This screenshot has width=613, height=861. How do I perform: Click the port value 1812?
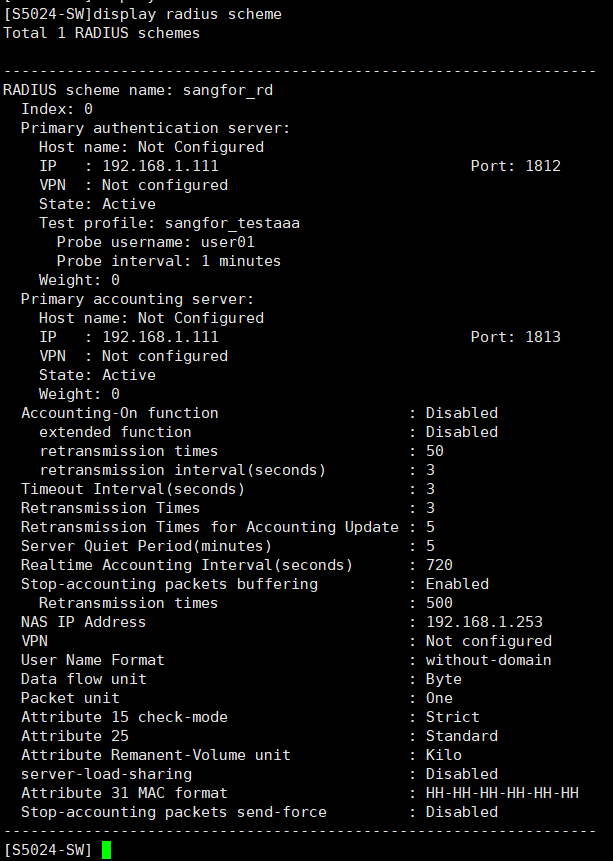(x=543, y=166)
